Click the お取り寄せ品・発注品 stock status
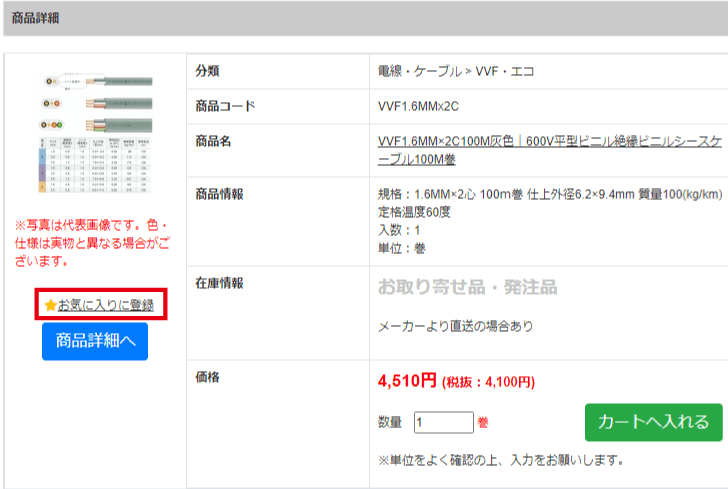 [x=467, y=288]
